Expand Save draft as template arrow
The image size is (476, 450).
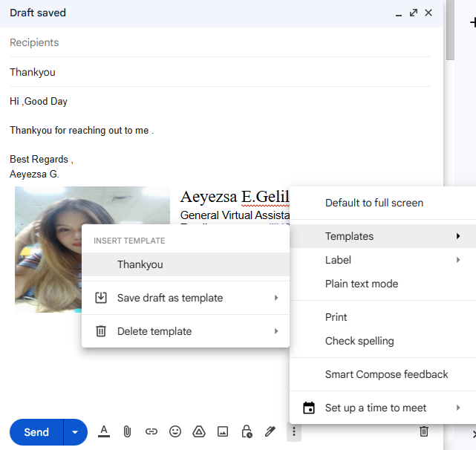coord(276,298)
